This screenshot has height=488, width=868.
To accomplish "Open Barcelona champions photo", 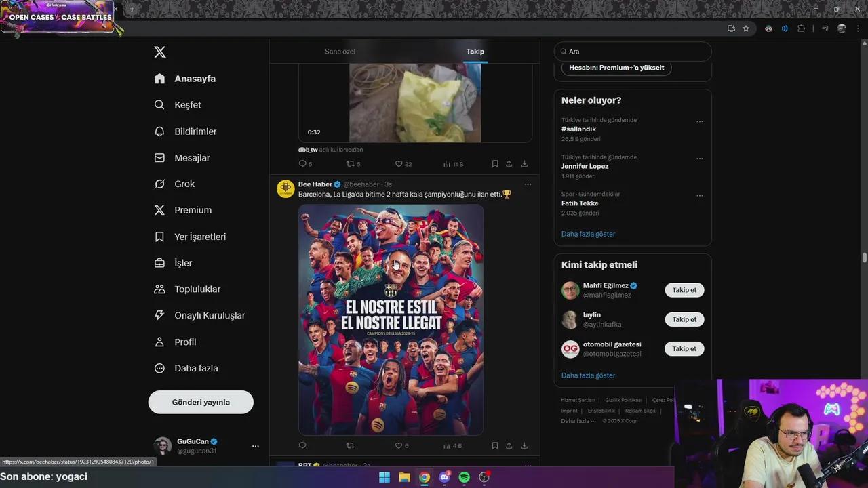I will (391, 320).
